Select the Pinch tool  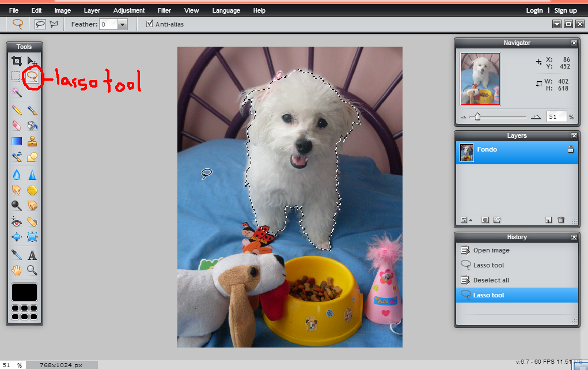click(x=32, y=237)
